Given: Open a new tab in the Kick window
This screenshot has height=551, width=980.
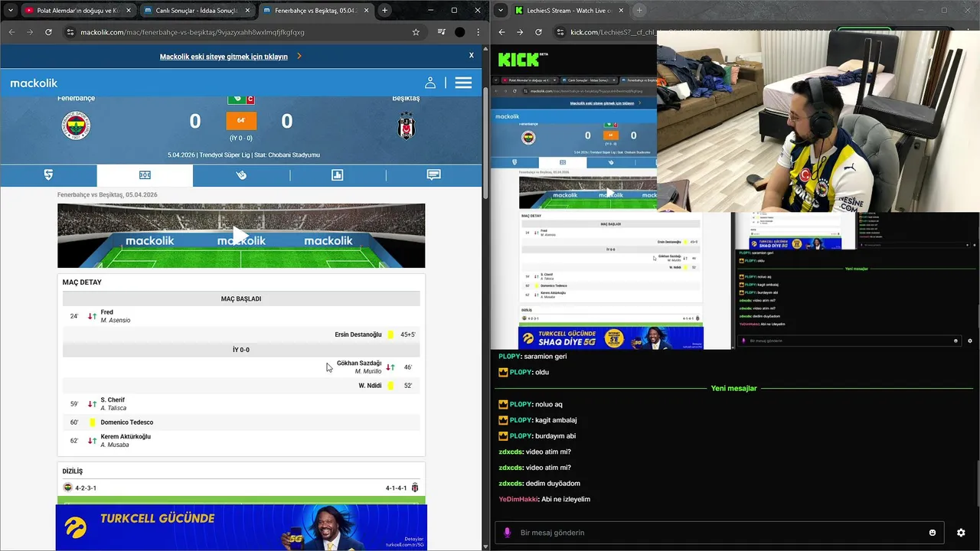Looking at the screenshot, I should click(639, 11).
